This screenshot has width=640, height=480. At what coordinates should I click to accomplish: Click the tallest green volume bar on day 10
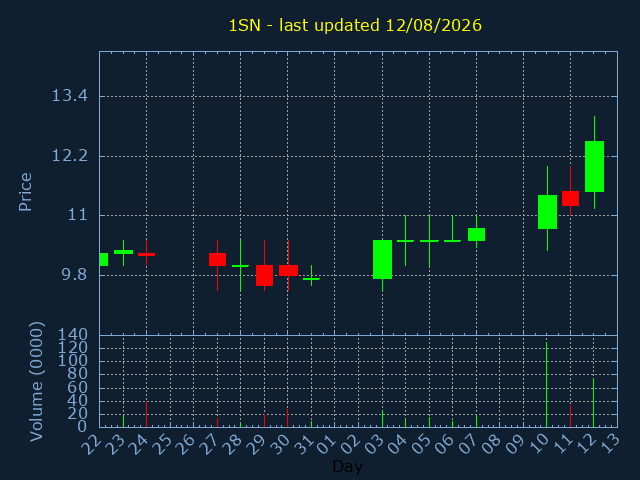547,384
